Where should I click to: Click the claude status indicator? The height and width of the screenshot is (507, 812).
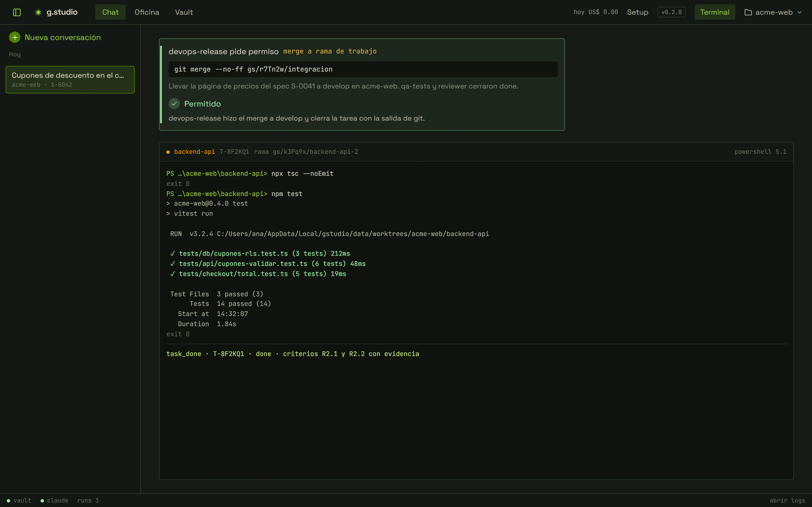click(54, 500)
